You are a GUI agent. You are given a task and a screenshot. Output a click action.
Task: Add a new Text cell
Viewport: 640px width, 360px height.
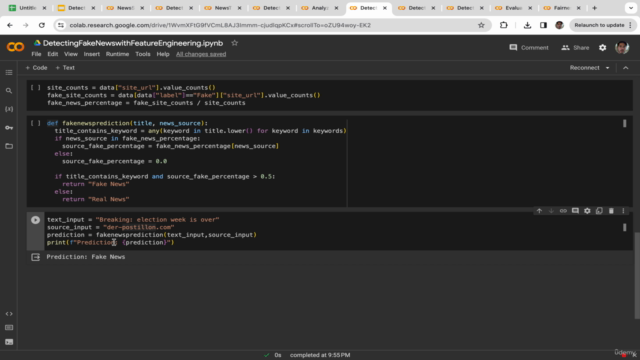click(x=65, y=68)
